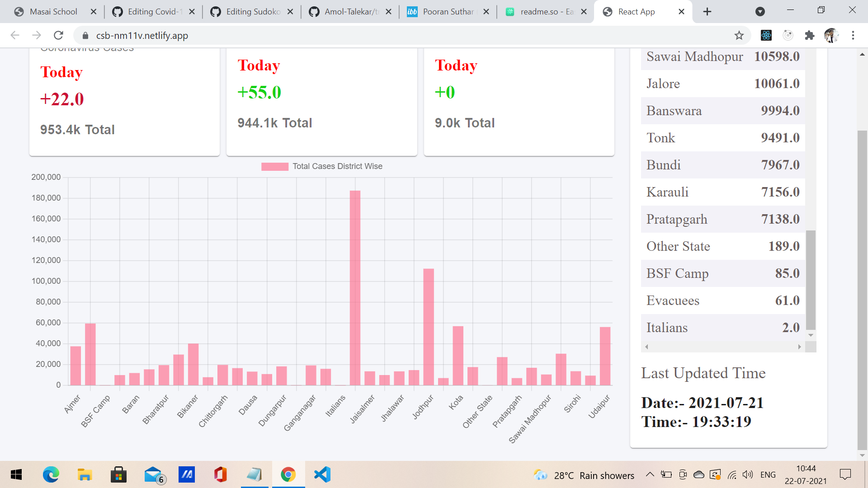View site security lock info
The width and height of the screenshot is (868, 488).
[x=85, y=35]
